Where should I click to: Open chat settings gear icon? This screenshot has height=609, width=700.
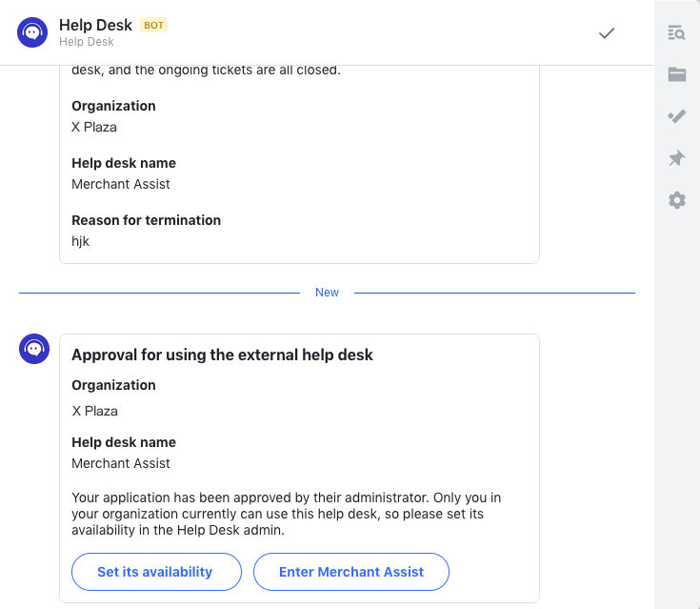click(x=677, y=200)
